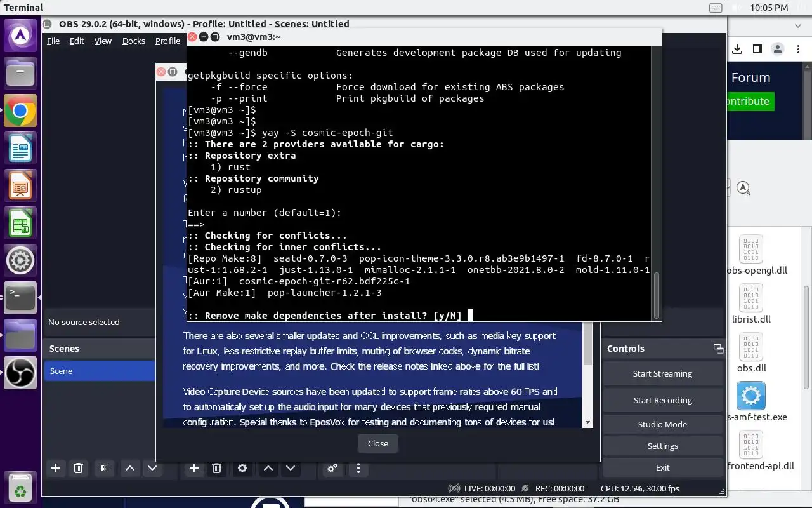The width and height of the screenshot is (812, 508).
Task: Open Chrome three-dot menu
Action: click(798, 49)
